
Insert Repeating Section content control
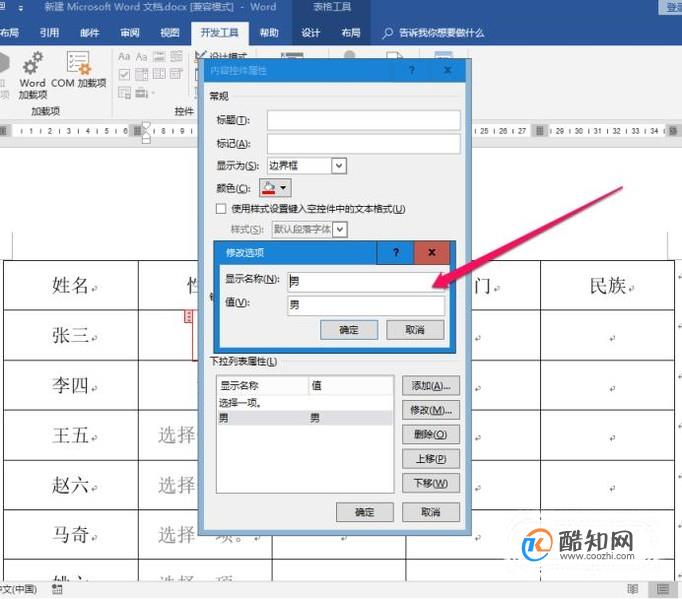124,93
